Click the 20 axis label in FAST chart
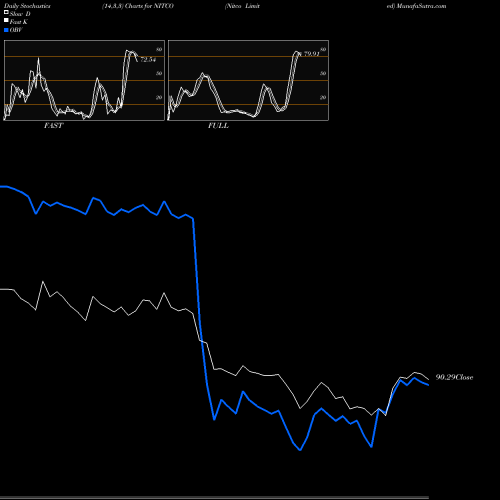The width and height of the screenshot is (500, 500). click(x=159, y=97)
